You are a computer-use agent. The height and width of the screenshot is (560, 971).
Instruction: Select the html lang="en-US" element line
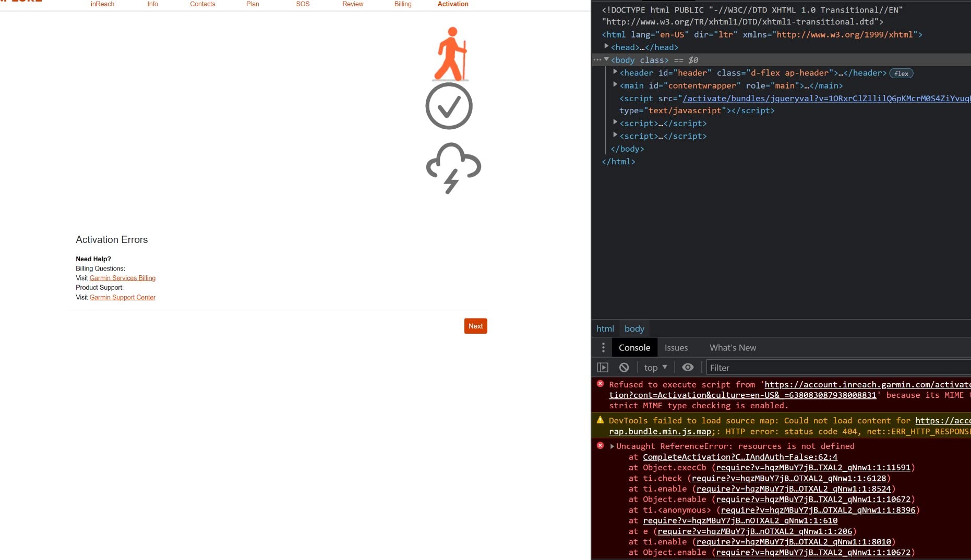click(x=762, y=34)
